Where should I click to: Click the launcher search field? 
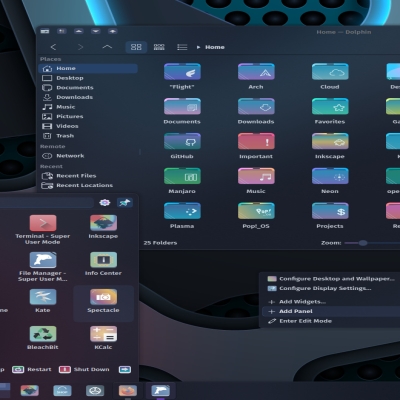coord(47,203)
